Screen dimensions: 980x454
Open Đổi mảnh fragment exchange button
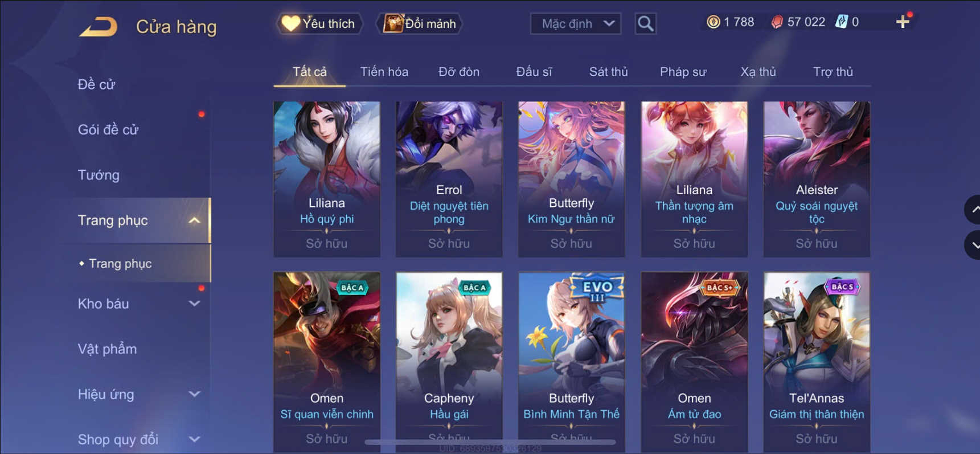[x=420, y=23]
